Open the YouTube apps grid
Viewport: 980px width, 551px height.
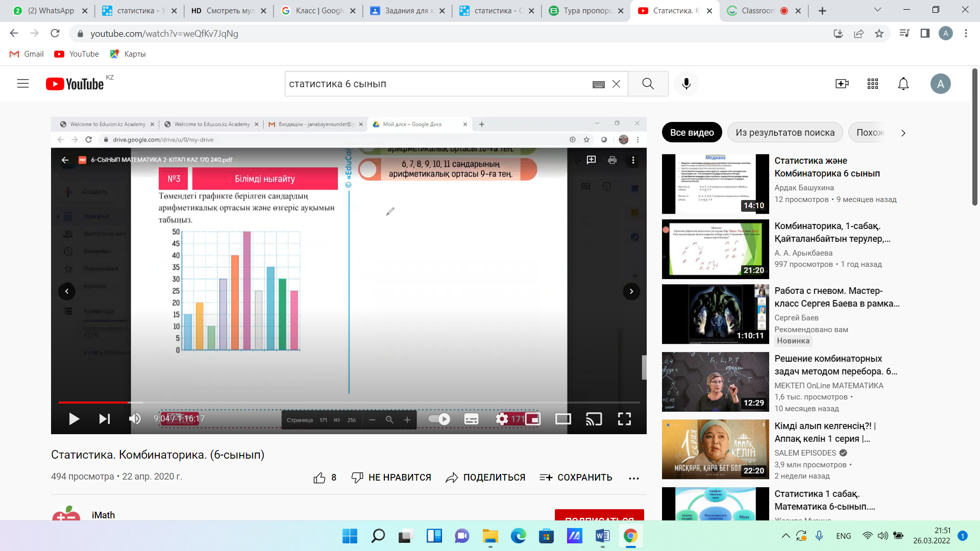coord(873,84)
